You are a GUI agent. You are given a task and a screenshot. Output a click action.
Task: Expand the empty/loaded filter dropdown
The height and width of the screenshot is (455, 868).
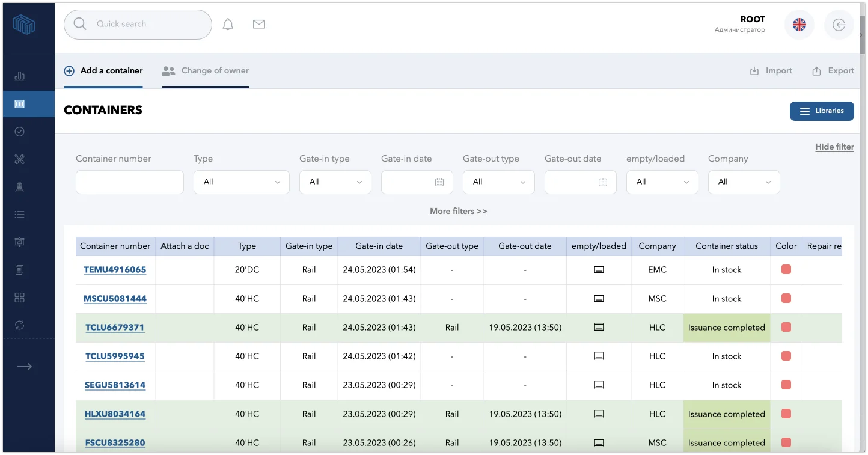point(662,182)
